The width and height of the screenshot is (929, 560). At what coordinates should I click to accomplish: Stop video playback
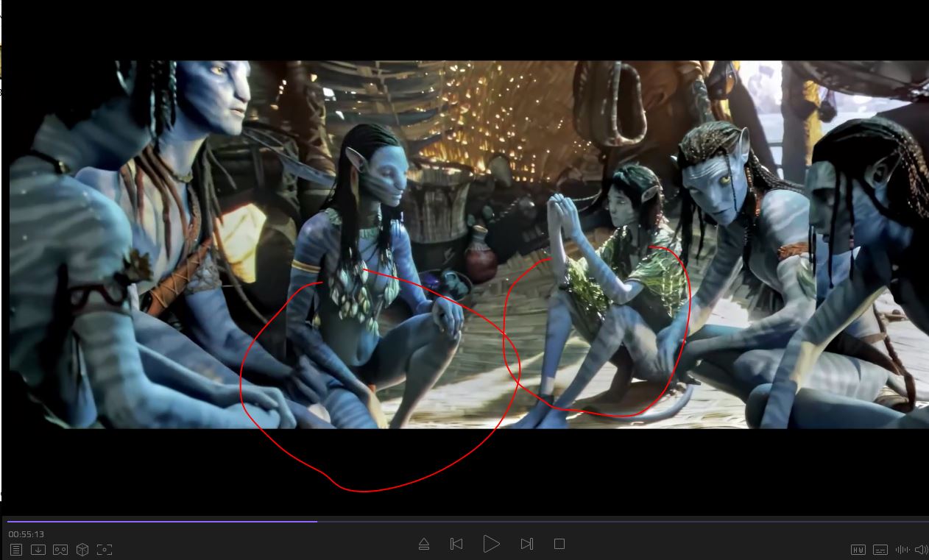coord(559,544)
